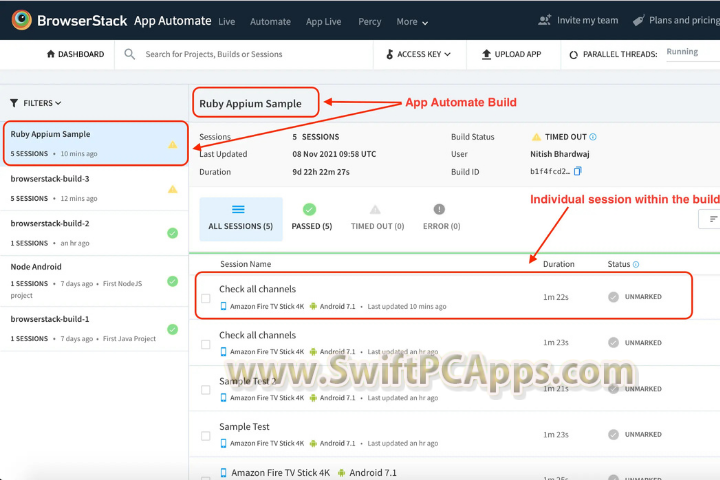The width and height of the screenshot is (720, 480).
Task: Click device icon in first Check all channels row
Action: click(223, 306)
